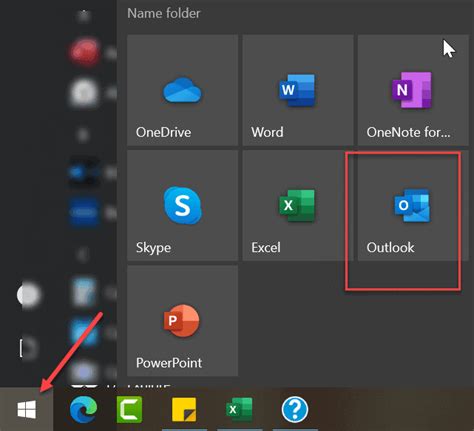The image size is (474, 431).
Task: Click the Windows Start button
Action: click(x=27, y=409)
